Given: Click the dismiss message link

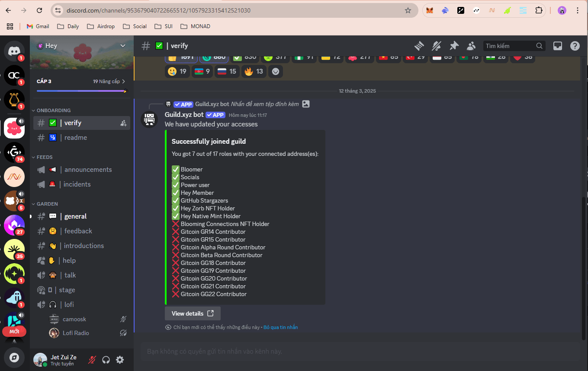Looking at the screenshot, I should [x=280, y=327].
